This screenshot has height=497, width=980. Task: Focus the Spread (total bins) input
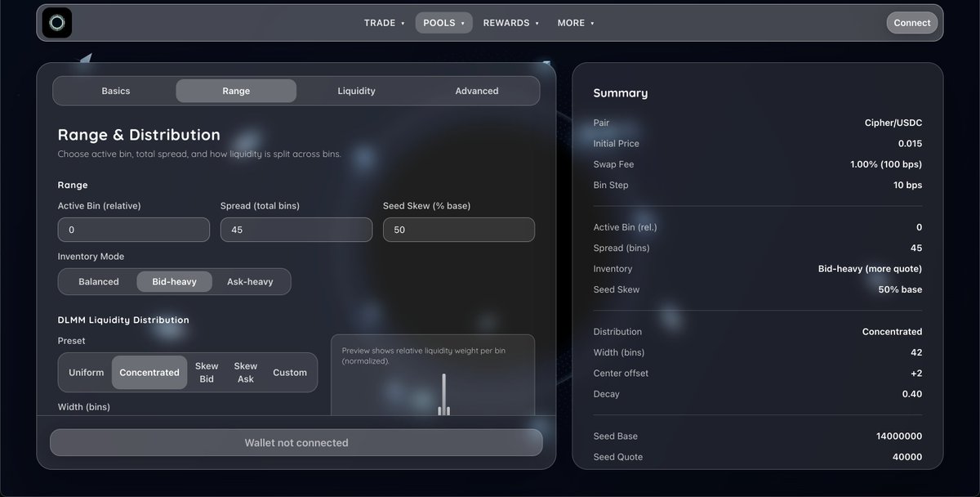coord(296,230)
